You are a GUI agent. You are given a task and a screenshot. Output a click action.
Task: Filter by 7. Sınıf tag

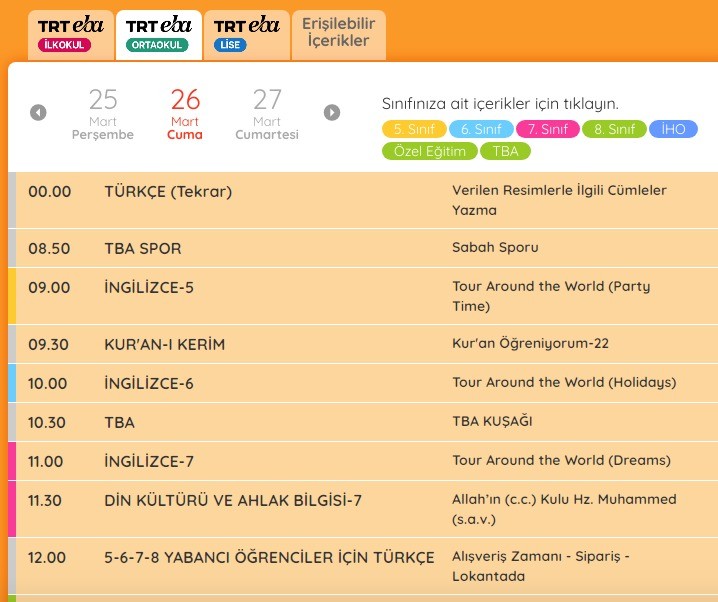[x=547, y=129]
